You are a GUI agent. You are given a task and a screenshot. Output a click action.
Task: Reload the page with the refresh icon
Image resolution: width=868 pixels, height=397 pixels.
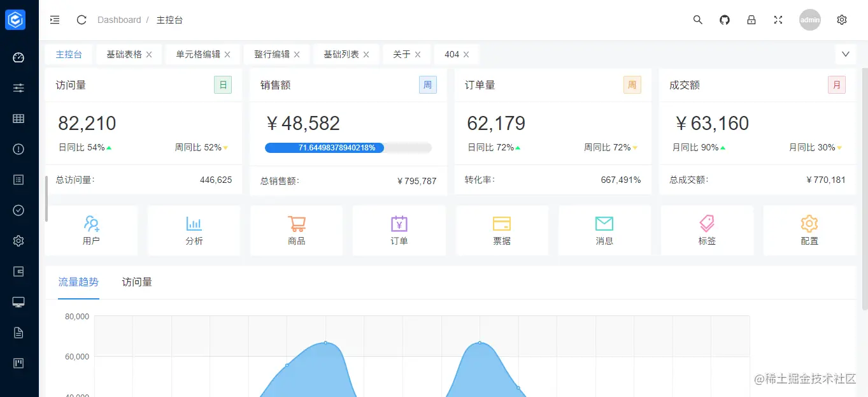coord(82,20)
